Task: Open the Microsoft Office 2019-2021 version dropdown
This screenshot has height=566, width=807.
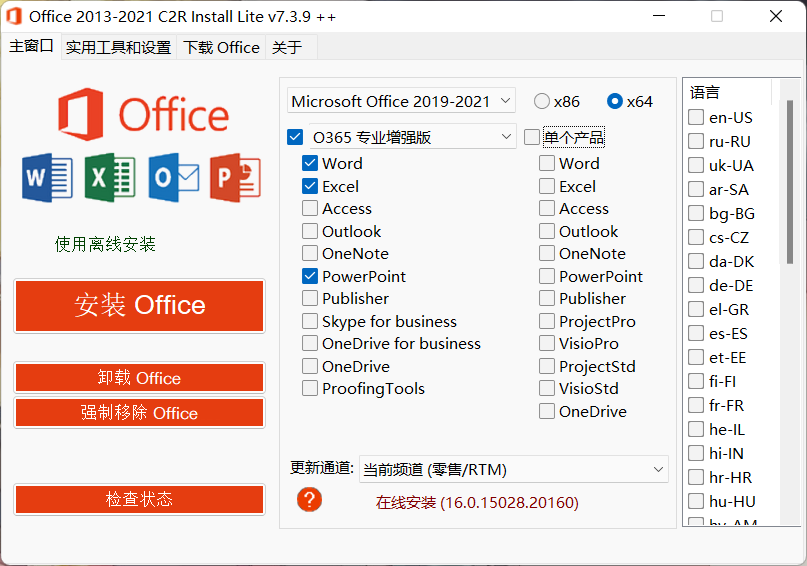Action: 401,101
